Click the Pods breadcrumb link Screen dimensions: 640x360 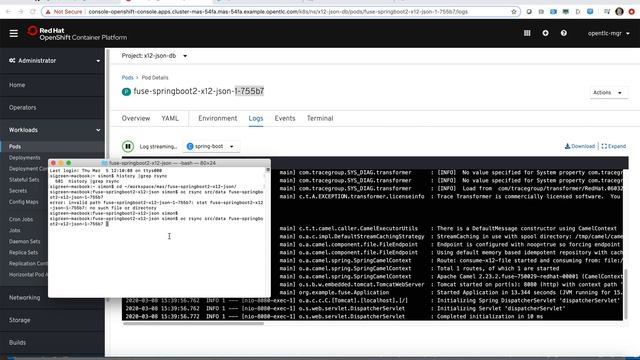pos(127,78)
